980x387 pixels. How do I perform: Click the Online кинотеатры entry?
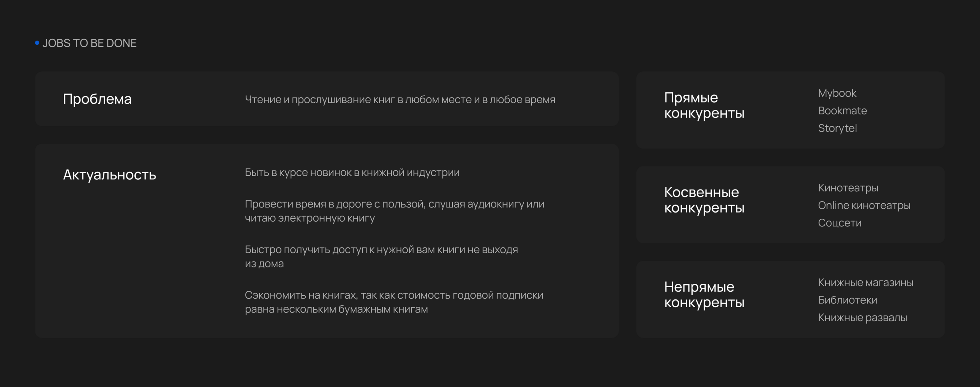[864, 205]
